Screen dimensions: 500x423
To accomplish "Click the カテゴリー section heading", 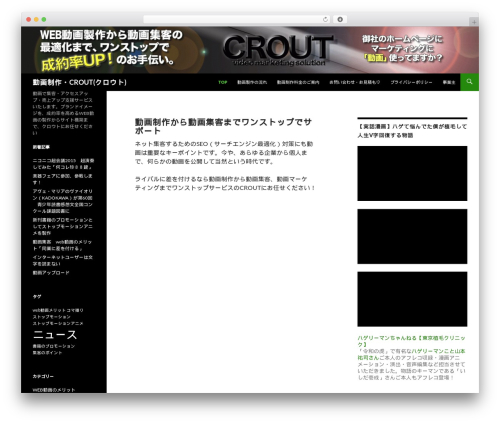I will tap(43, 376).
